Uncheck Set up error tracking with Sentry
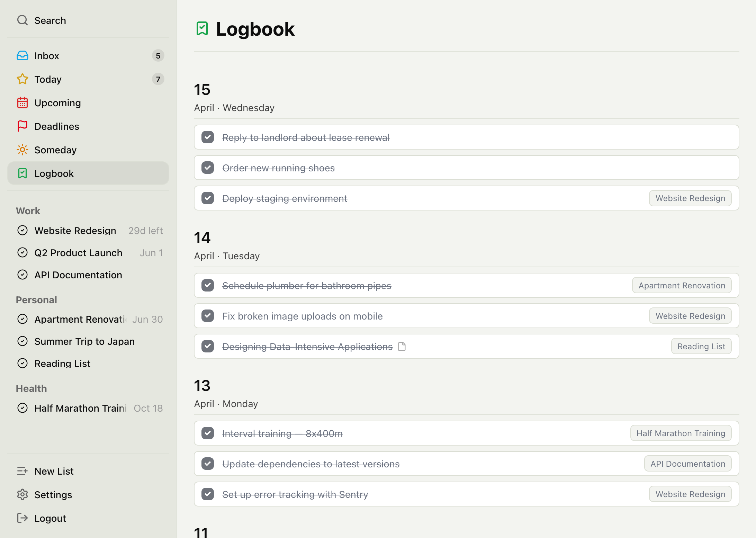Viewport: 756px width, 538px height. click(208, 494)
